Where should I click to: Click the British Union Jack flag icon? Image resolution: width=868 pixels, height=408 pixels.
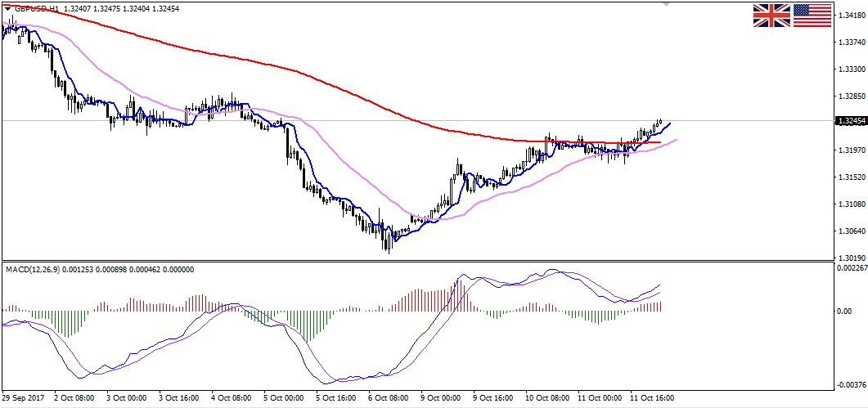(771, 16)
